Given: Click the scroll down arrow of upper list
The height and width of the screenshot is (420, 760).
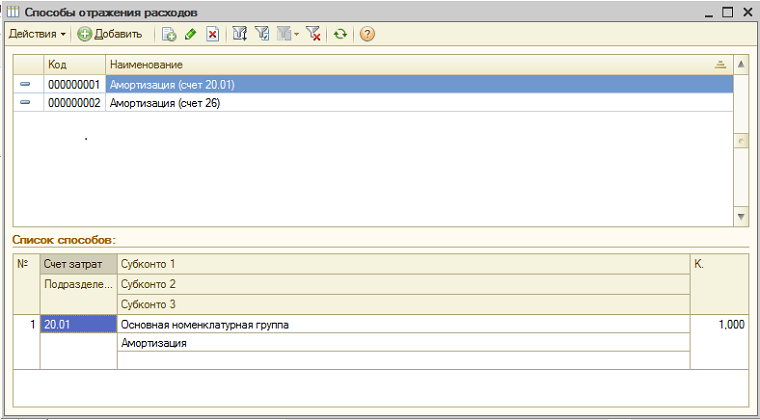Looking at the screenshot, I should click(x=741, y=216).
